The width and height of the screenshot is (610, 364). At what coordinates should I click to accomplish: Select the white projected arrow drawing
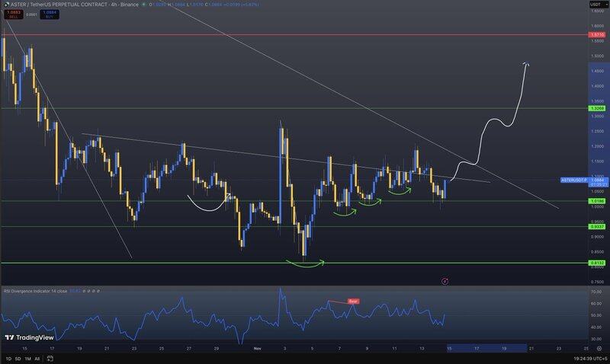(x=496, y=122)
